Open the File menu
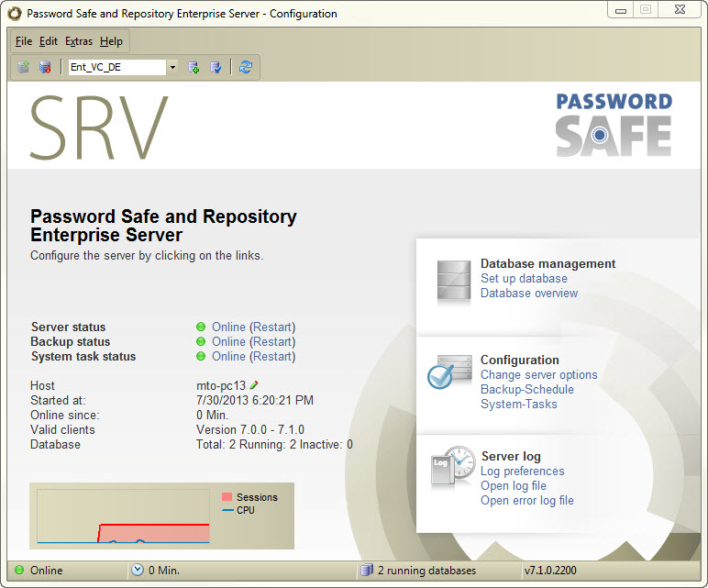 tap(24, 41)
